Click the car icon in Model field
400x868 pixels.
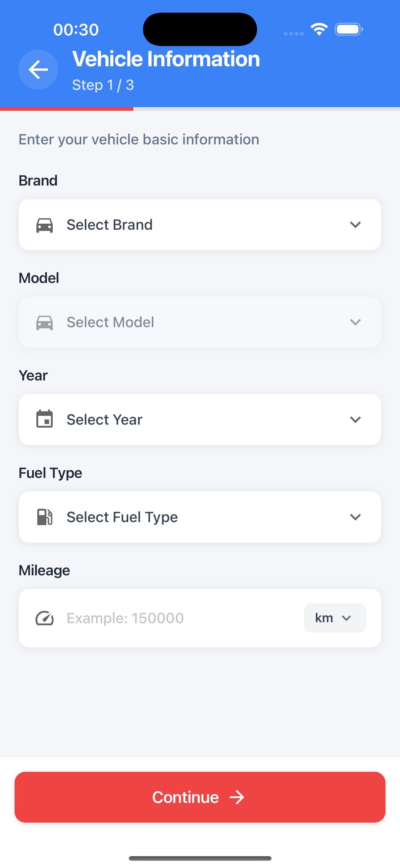click(45, 322)
